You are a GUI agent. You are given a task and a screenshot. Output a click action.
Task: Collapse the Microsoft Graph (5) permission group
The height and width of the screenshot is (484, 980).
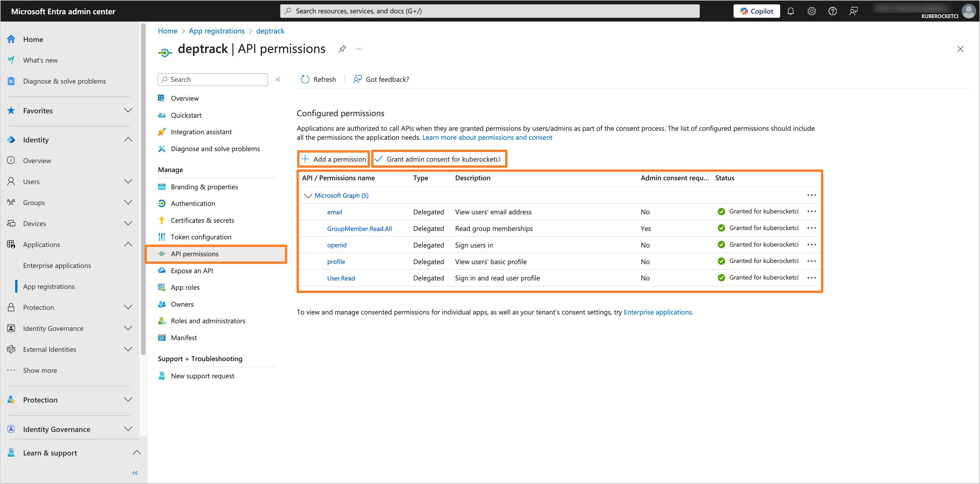point(308,195)
